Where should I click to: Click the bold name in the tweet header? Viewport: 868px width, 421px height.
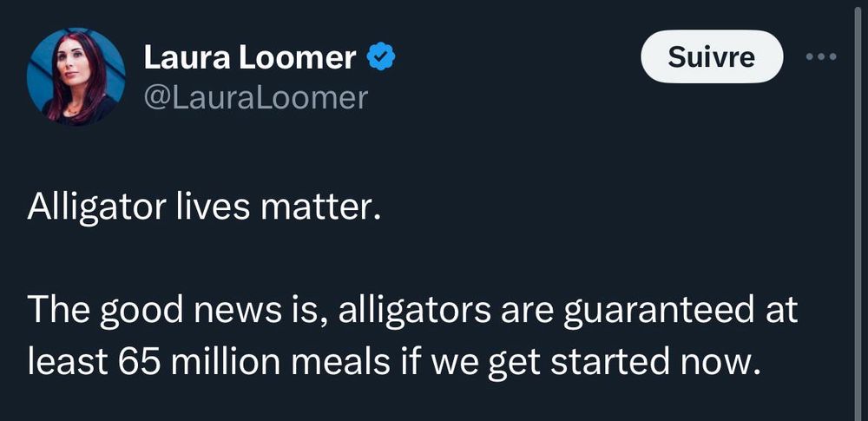pyautogui.click(x=250, y=57)
